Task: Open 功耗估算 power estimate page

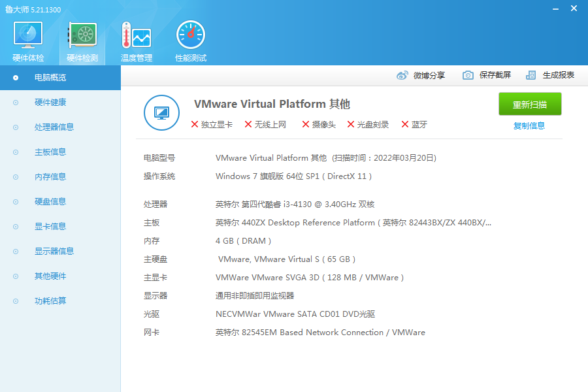Action: point(50,301)
